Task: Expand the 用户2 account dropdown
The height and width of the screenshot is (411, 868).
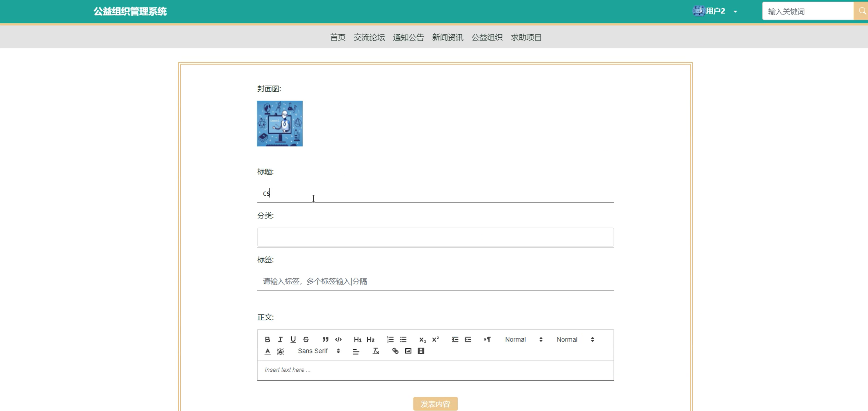Action: pos(716,11)
